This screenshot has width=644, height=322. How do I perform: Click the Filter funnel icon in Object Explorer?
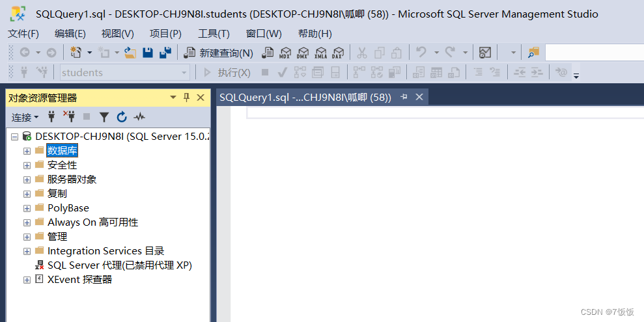coord(104,117)
